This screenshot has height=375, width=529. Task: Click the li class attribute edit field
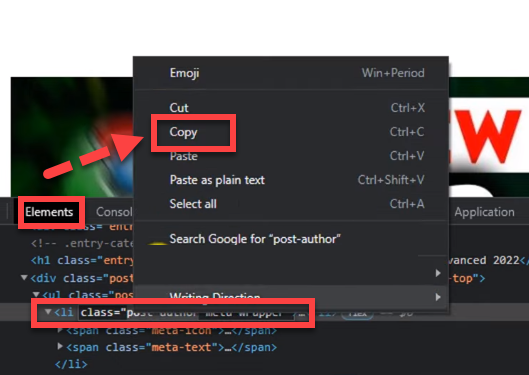(187, 312)
